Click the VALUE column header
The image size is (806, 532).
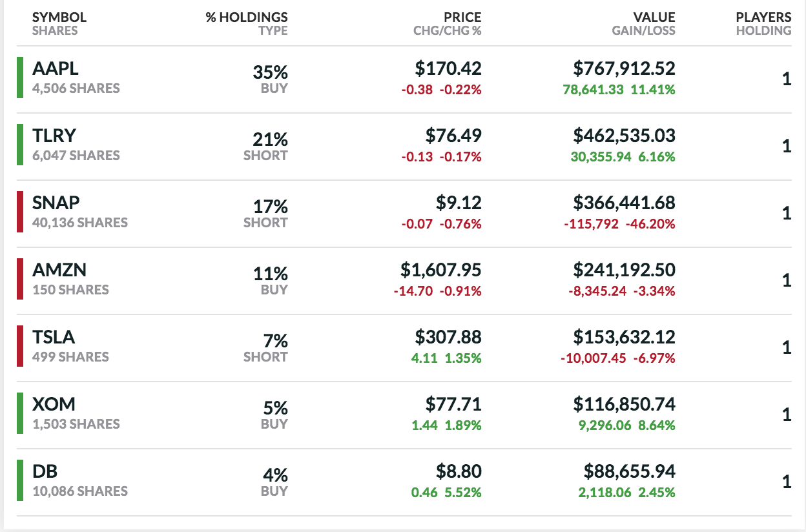[x=654, y=17]
